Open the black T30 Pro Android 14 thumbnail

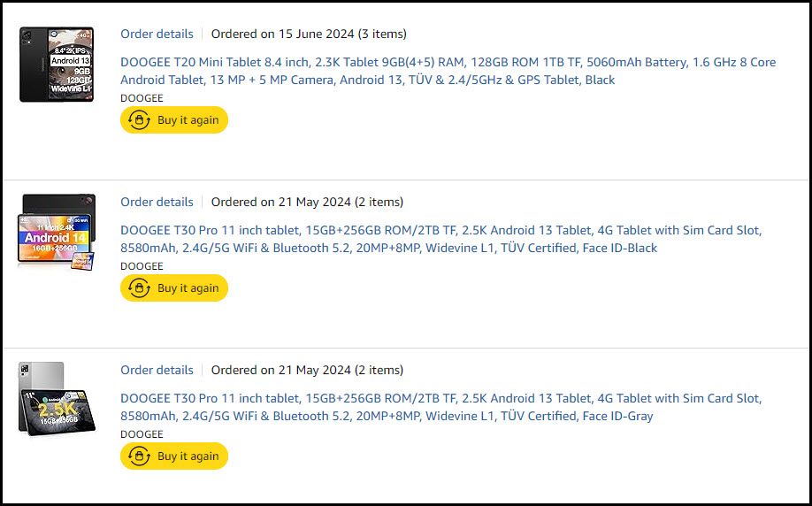click(57, 232)
